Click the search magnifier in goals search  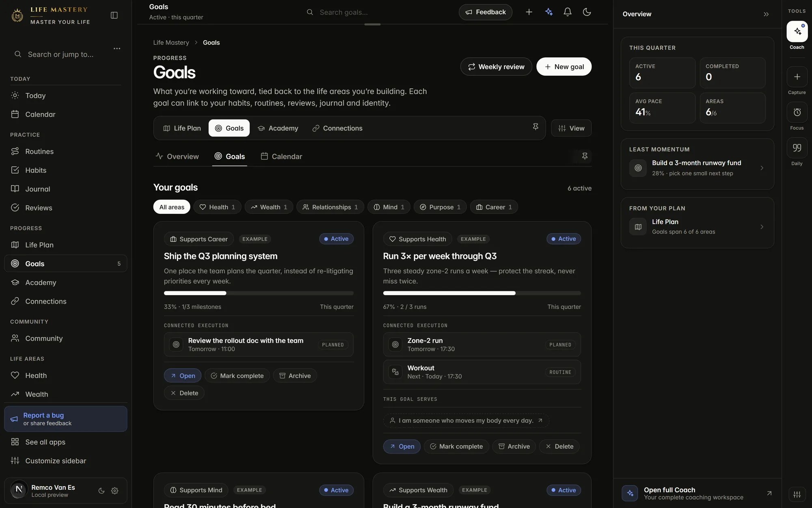point(310,12)
